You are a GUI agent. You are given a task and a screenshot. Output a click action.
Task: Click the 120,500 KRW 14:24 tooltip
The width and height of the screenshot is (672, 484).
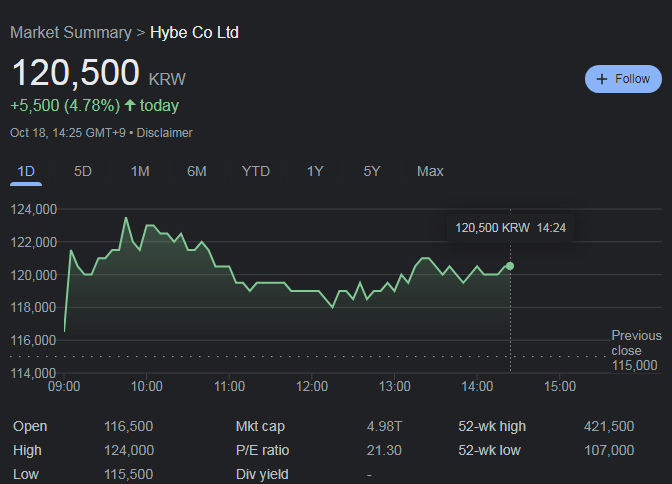tap(510, 228)
